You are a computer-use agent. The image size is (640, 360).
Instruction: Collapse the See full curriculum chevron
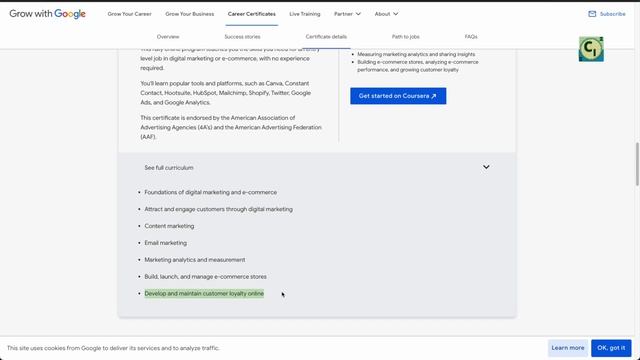coord(486,167)
